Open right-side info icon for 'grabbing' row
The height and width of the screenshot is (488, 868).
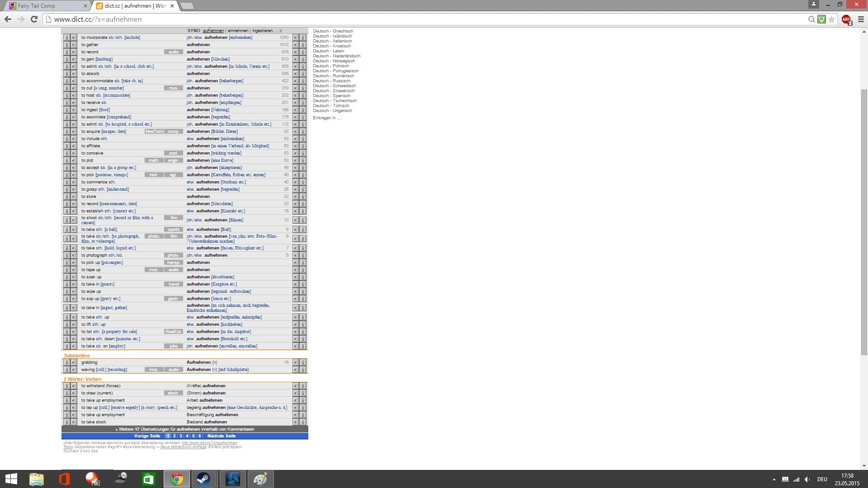[x=303, y=362]
